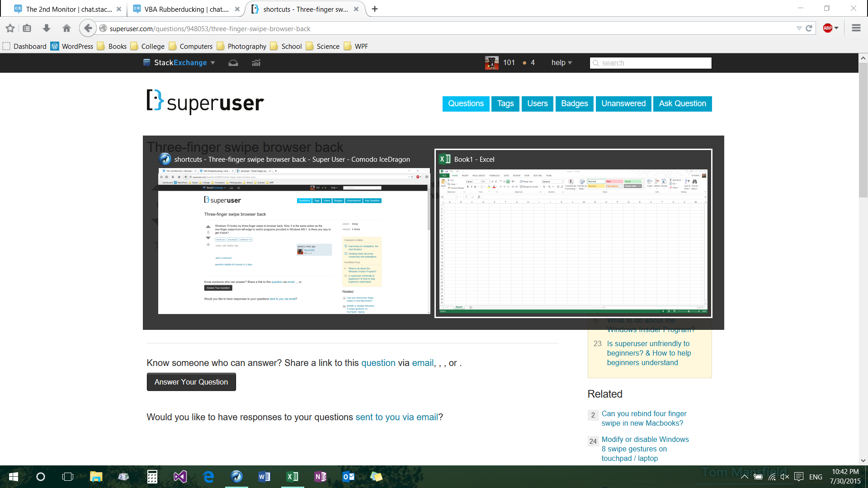Click the page vertical scrollbar thumb

tap(863, 130)
